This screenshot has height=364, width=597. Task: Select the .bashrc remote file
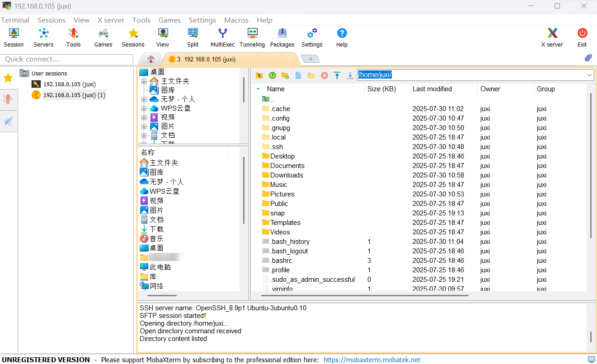[x=277, y=261]
